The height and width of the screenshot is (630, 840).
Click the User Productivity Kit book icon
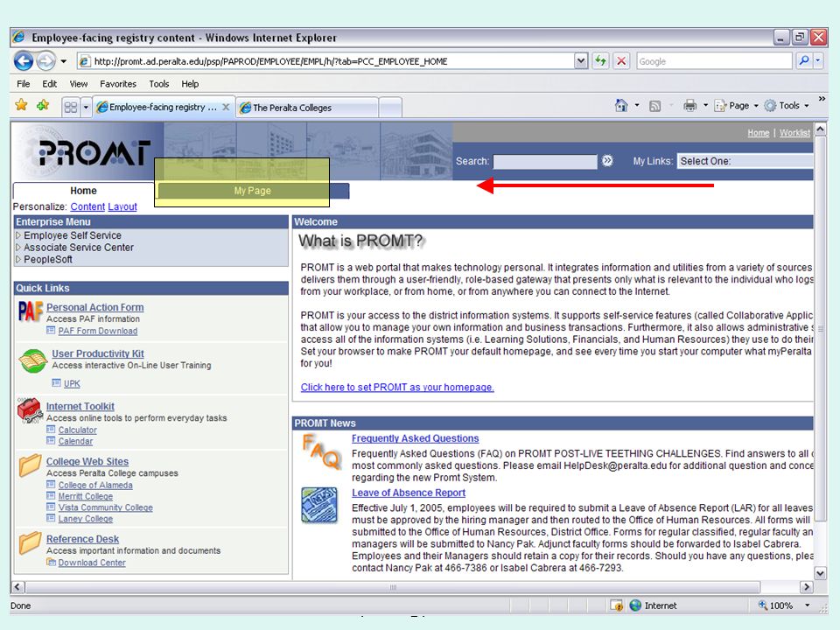tap(32, 360)
